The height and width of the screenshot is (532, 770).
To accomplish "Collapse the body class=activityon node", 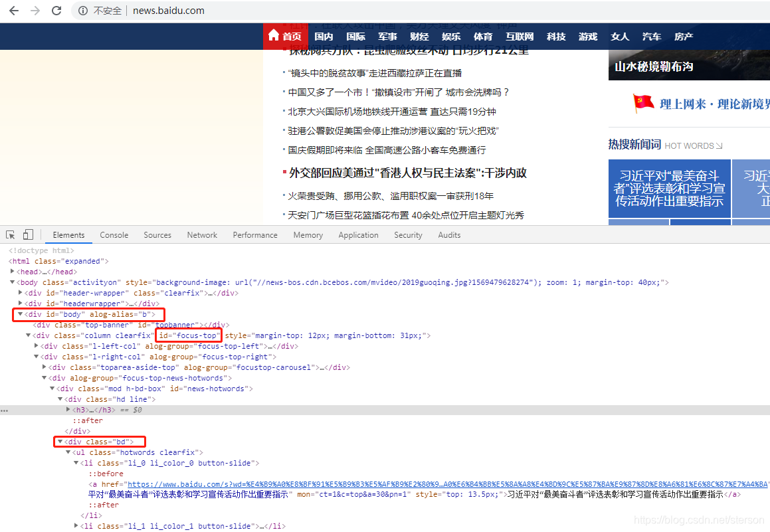I will tap(12, 282).
